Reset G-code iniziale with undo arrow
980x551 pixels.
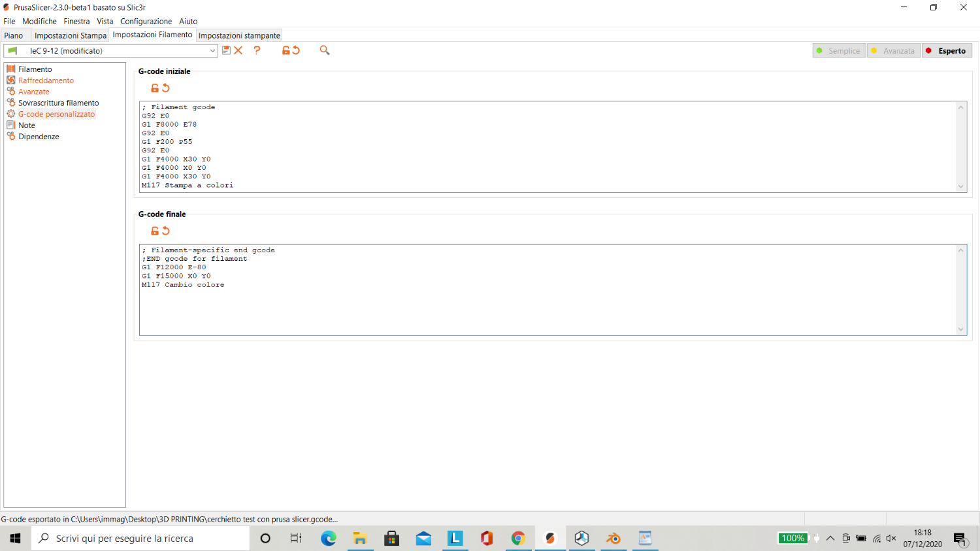pos(166,88)
